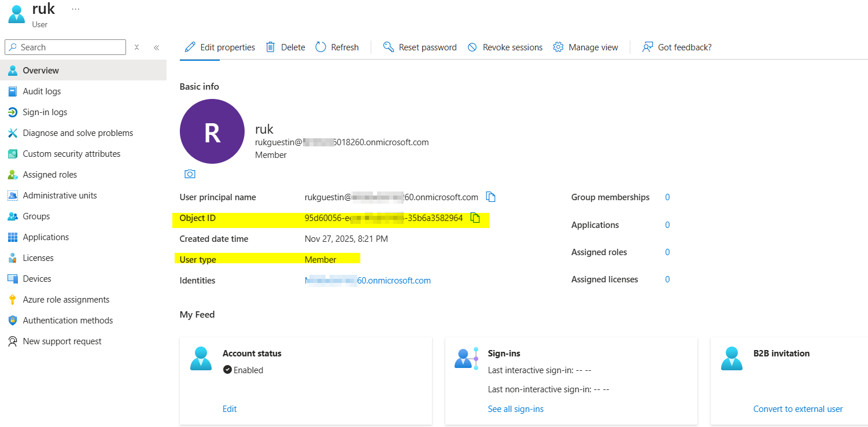Collapse the sidebar with double chevron

coord(156,47)
